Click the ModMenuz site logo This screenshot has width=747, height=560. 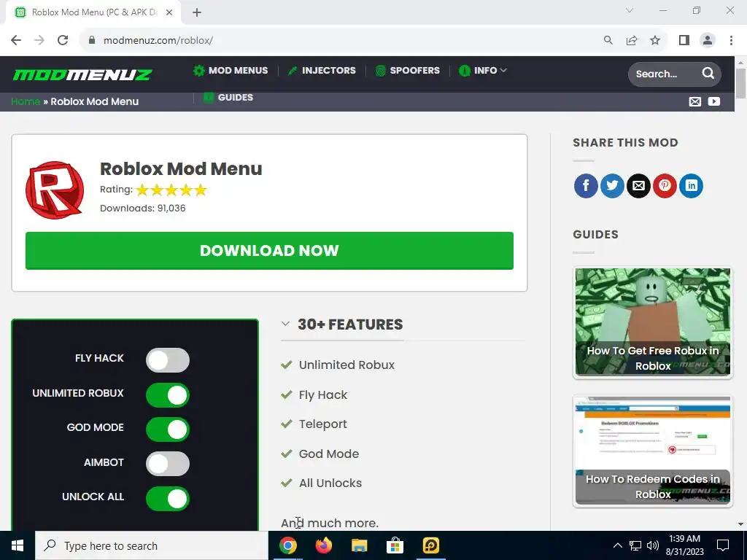coord(82,74)
